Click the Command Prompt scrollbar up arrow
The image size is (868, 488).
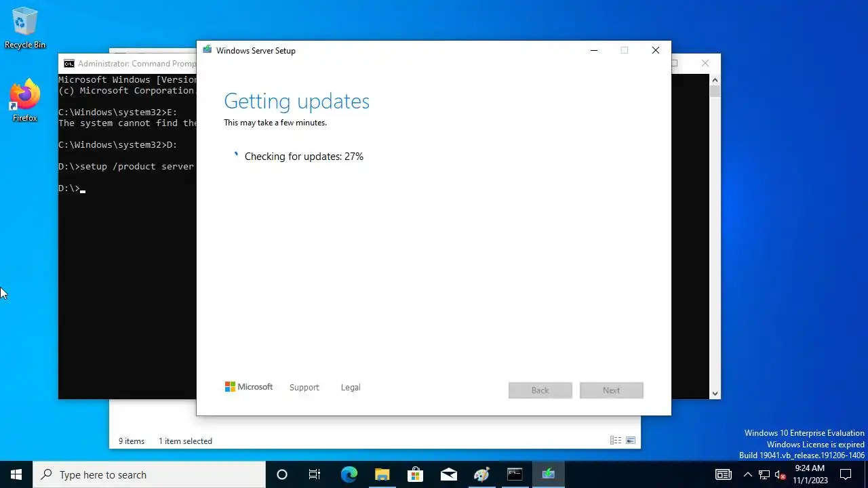click(715, 79)
